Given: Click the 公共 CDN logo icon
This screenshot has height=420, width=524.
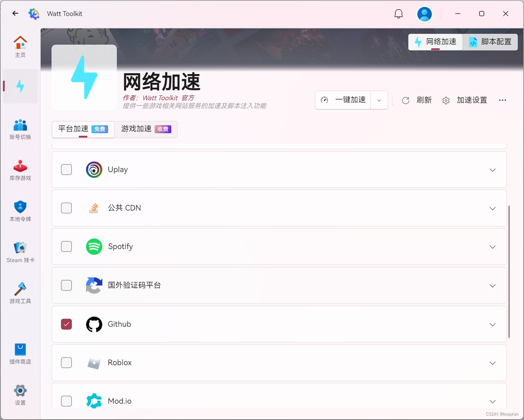Looking at the screenshot, I should pyautogui.click(x=94, y=208).
